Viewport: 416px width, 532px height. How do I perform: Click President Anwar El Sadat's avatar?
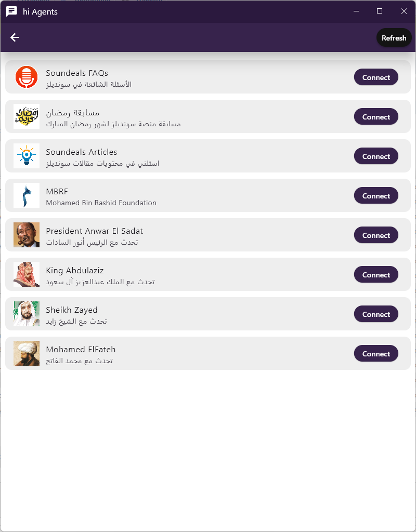tap(27, 235)
